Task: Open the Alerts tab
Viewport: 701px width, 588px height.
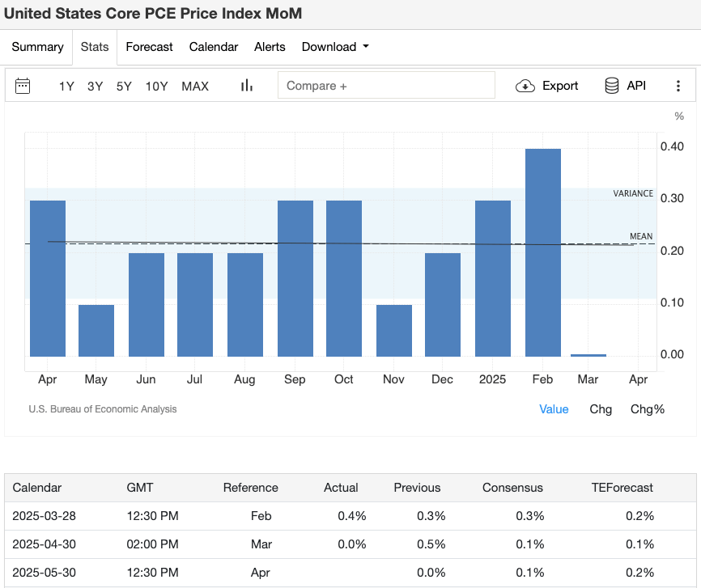Action: click(x=270, y=47)
